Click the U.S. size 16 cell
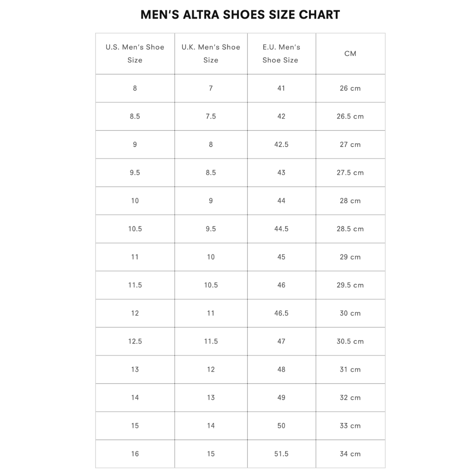Viewport: 476px width, 476px height. (135, 454)
